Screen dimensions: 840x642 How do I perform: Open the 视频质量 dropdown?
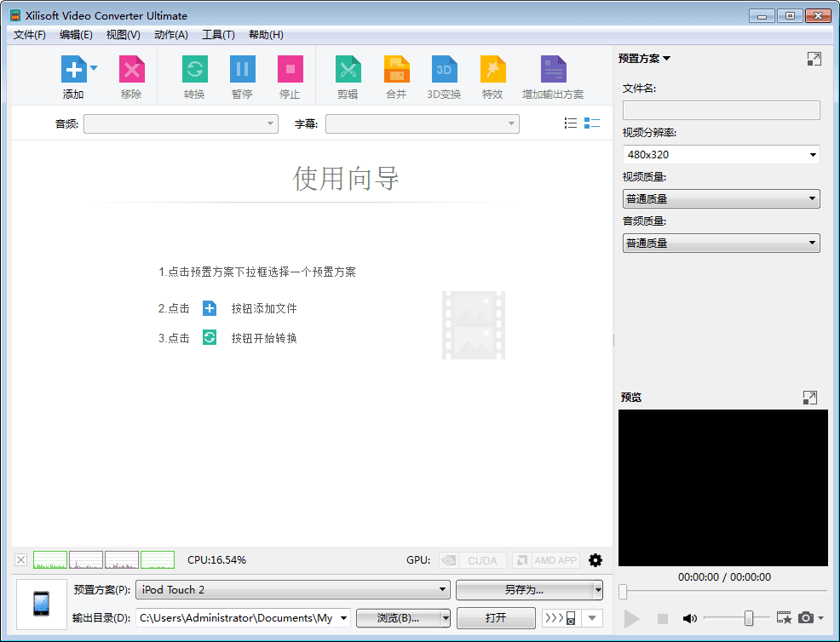tap(721, 198)
